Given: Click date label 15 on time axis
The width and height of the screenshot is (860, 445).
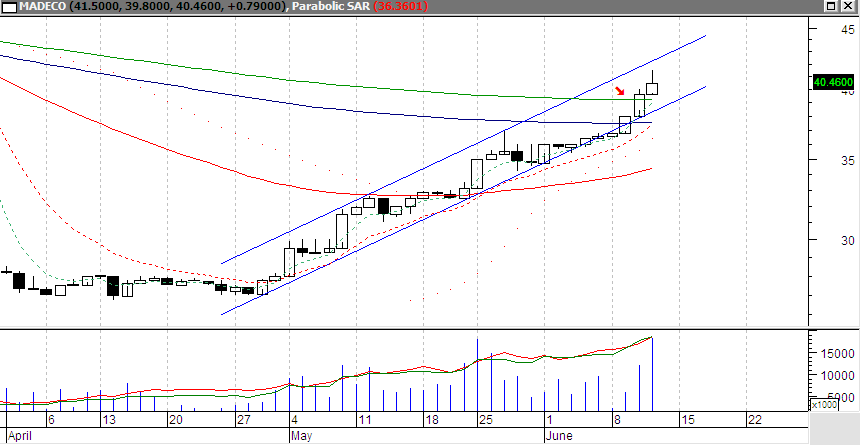Looking at the screenshot, I should (687, 420).
